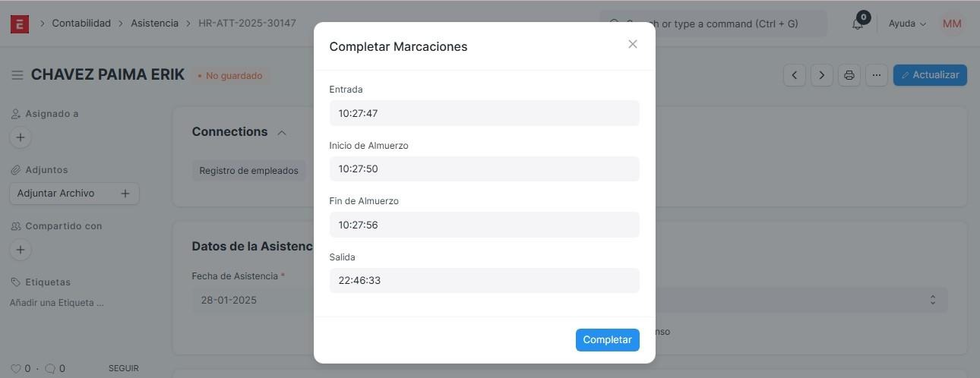This screenshot has width=980, height=378.
Task: Print the attendance document
Action: [x=849, y=75]
